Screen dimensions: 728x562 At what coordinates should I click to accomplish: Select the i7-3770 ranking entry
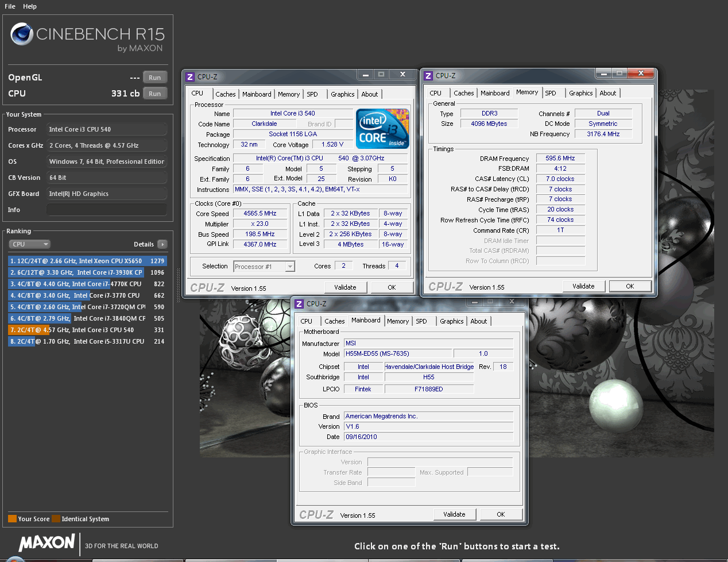click(87, 295)
